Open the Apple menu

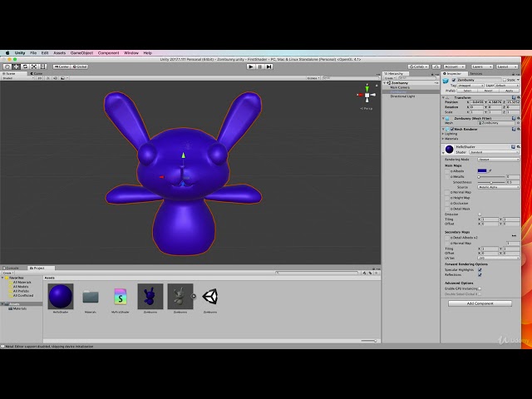click(x=7, y=53)
